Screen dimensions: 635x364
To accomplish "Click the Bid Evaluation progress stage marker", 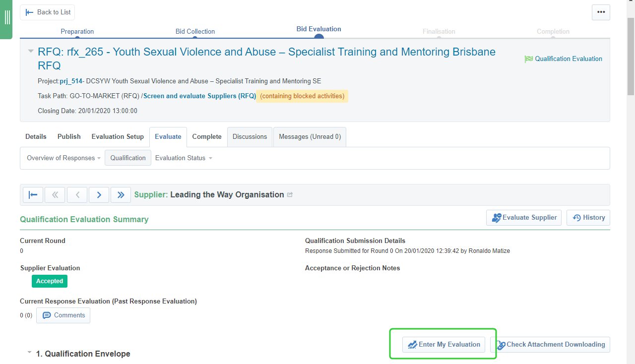I will (318, 37).
